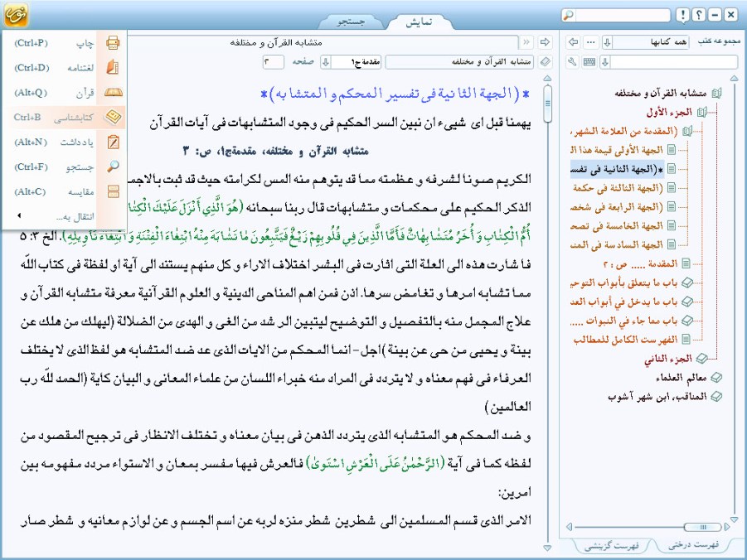Image resolution: width=747 pixels, height=560 pixels.
Task: Click the wrench settings icon
Action: [573, 62]
